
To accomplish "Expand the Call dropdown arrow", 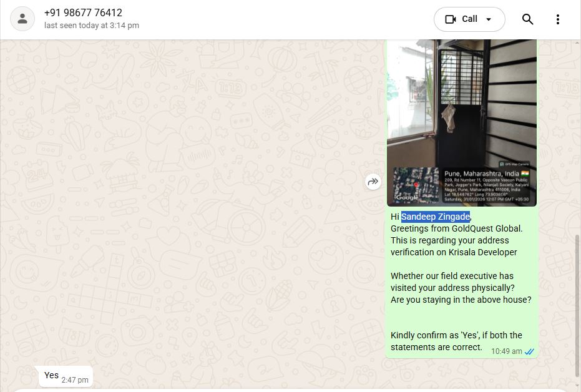I will [489, 19].
